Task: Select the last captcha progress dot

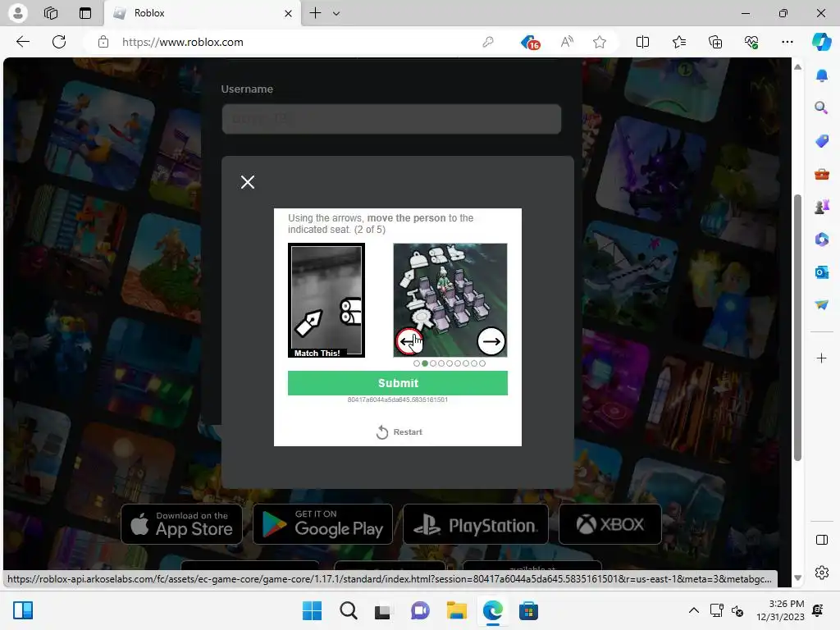Action: (x=482, y=363)
